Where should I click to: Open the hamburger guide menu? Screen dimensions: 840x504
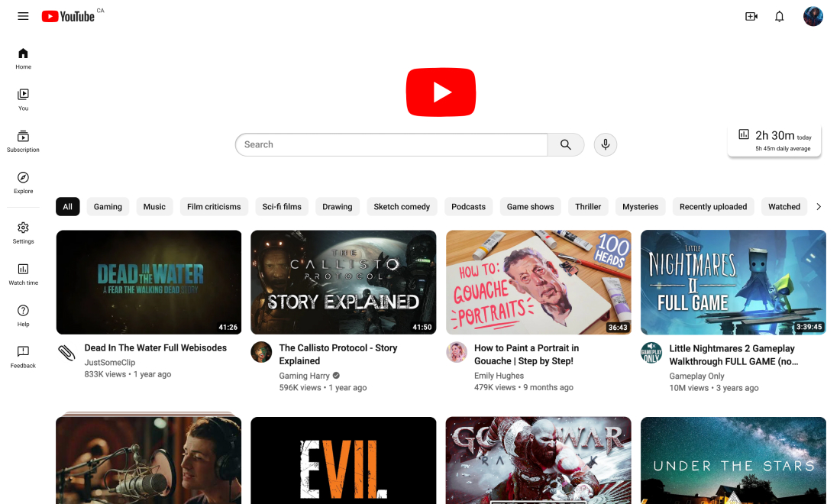point(23,16)
